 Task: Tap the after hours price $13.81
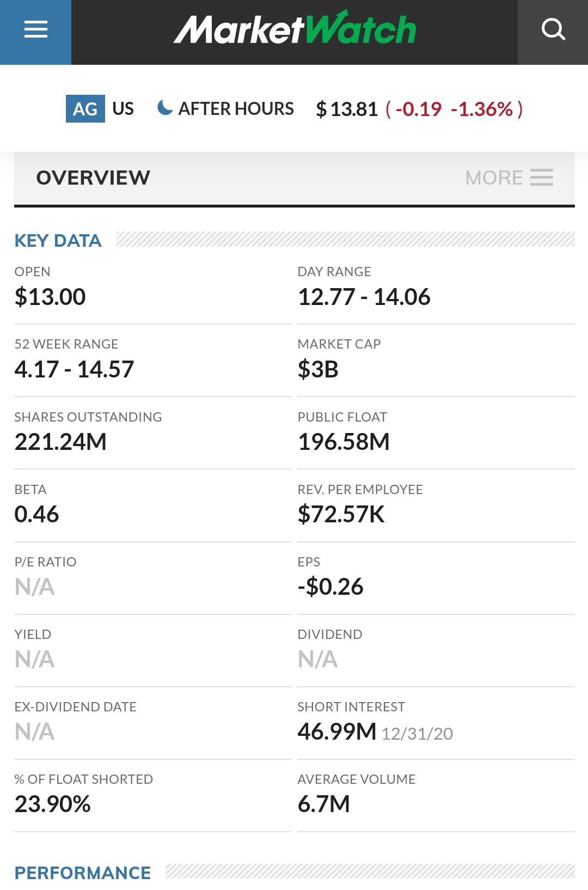coord(347,109)
